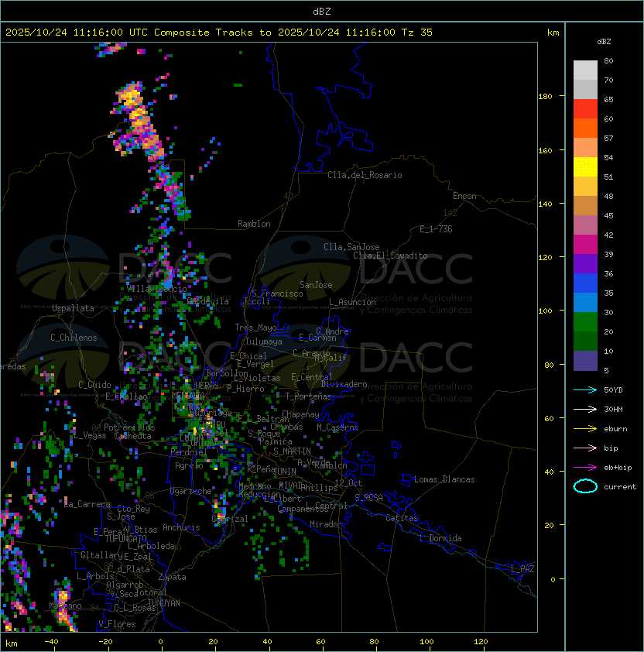Viewport: 644px width, 652px height.
Task: Click the white 30HM arrow in legend
Action: pyautogui.click(x=585, y=409)
